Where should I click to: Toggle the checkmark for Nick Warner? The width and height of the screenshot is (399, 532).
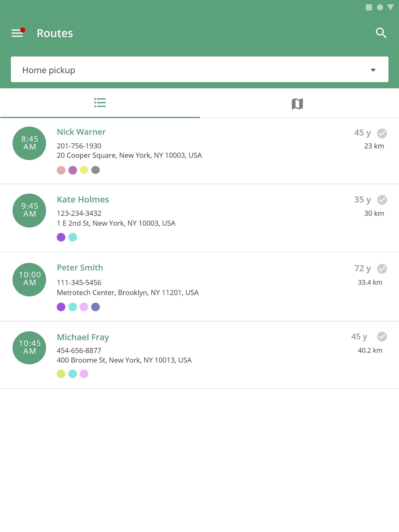pyautogui.click(x=382, y=133)
